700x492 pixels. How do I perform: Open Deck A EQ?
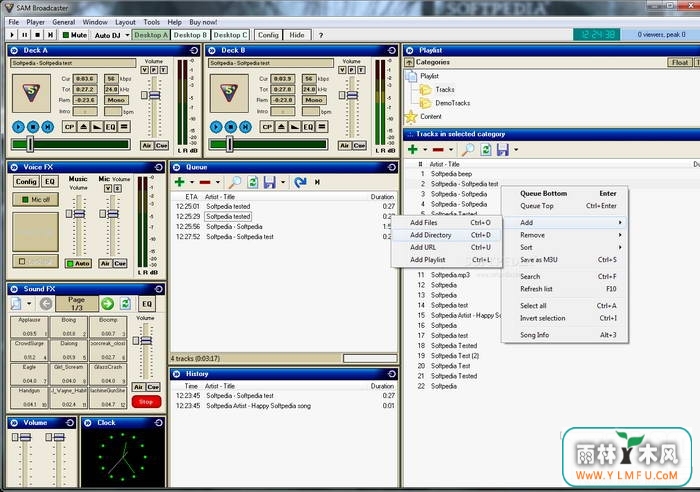(x=110, y=127)
